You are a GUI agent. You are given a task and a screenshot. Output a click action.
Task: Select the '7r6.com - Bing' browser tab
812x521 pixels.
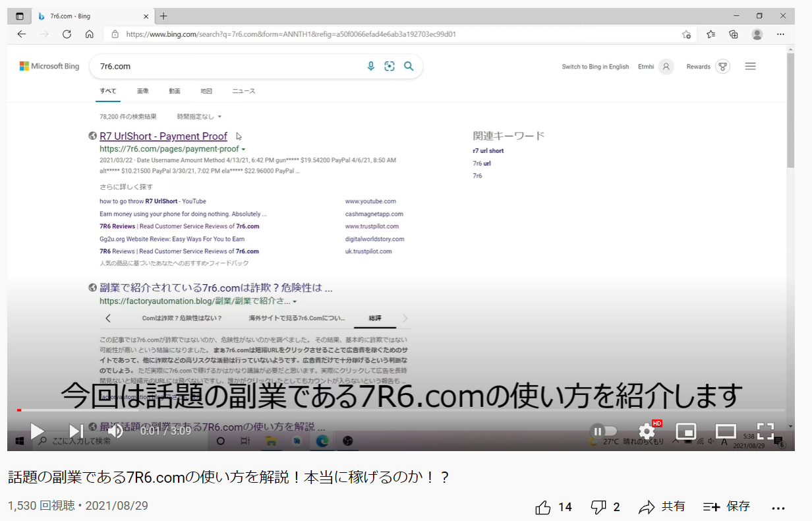[x=92, y=16]
